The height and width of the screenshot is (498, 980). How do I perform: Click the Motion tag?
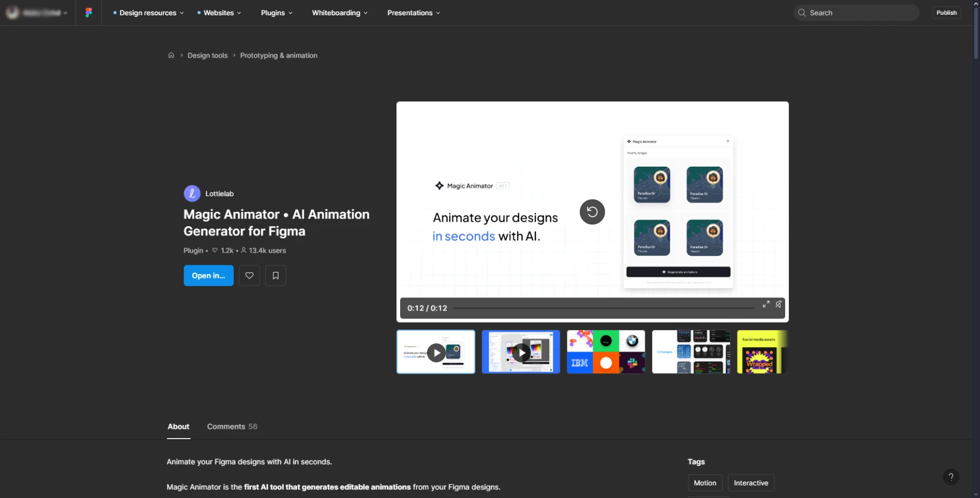(705, 483)
